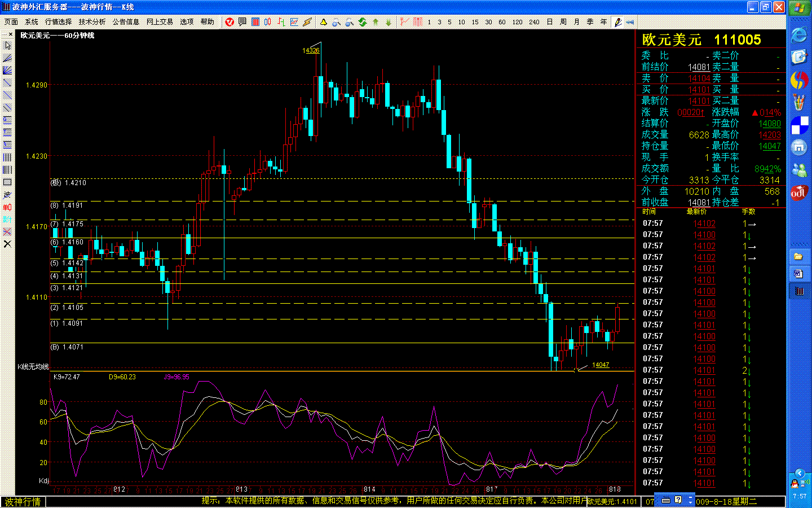The height and width of the screenshot is (508, 812).
Task: Open the 技术分析 menu
Action: 92,22
